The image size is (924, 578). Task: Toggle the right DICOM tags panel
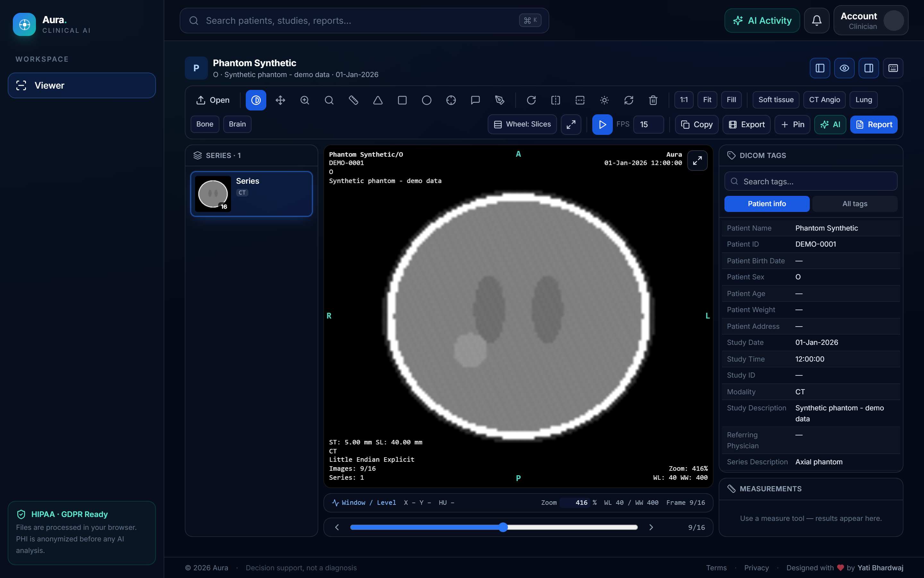pos(869,68)
